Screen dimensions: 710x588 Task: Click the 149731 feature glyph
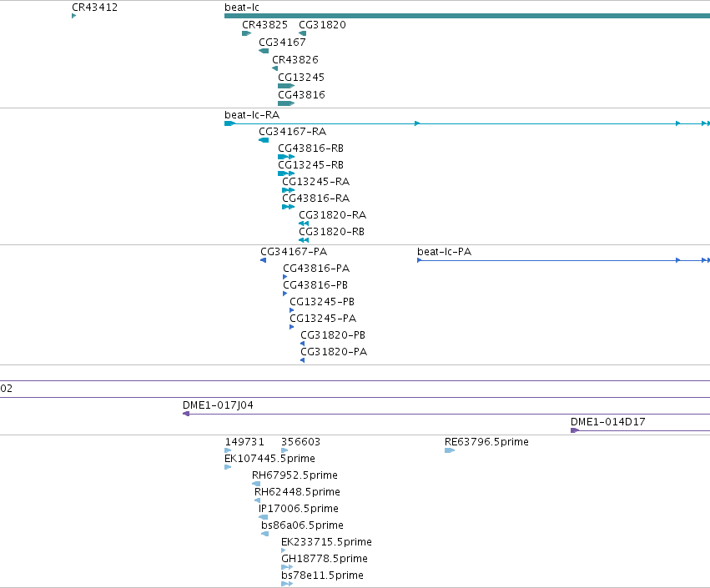pos(228,450)
